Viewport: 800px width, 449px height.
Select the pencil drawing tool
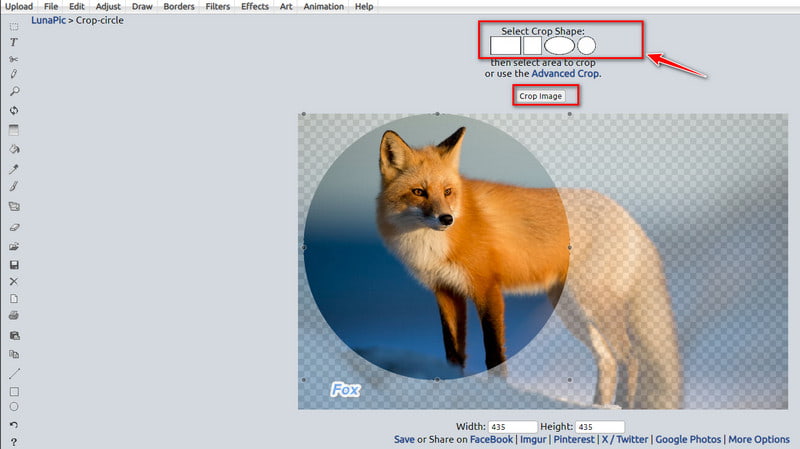(x=14, y=74)
